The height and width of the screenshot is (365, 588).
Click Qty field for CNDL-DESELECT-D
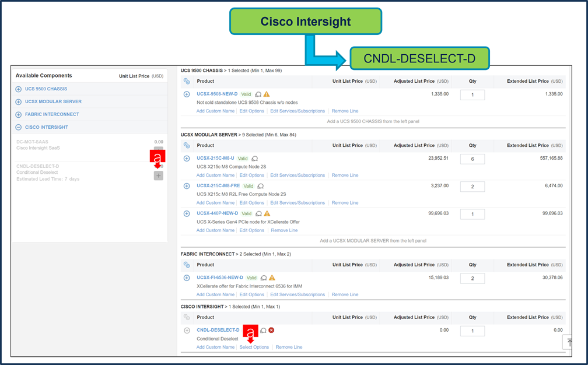(473, 331)
